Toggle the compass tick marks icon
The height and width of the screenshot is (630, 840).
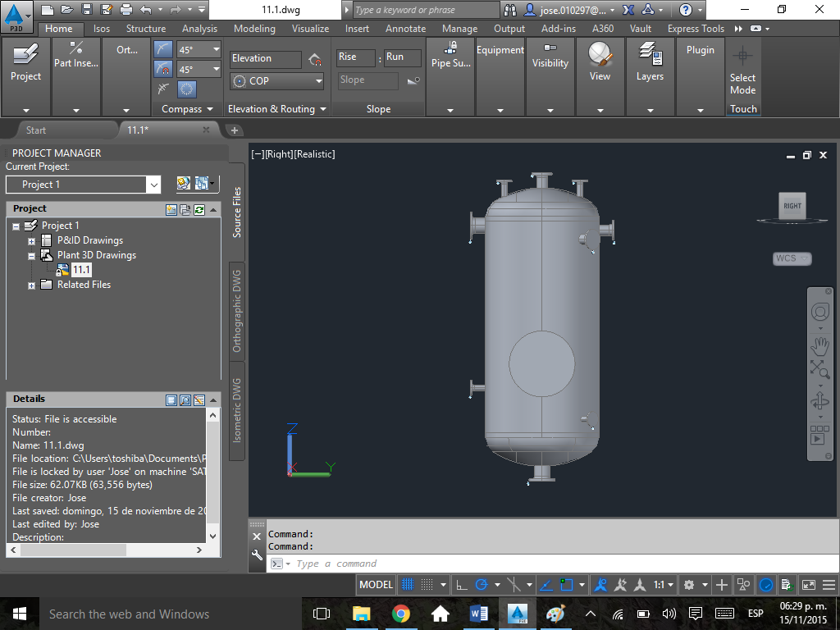163,89
